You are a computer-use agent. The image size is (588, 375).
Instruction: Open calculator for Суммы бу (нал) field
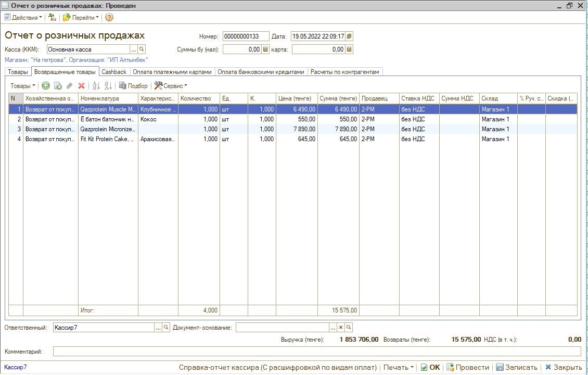(265, 49)
